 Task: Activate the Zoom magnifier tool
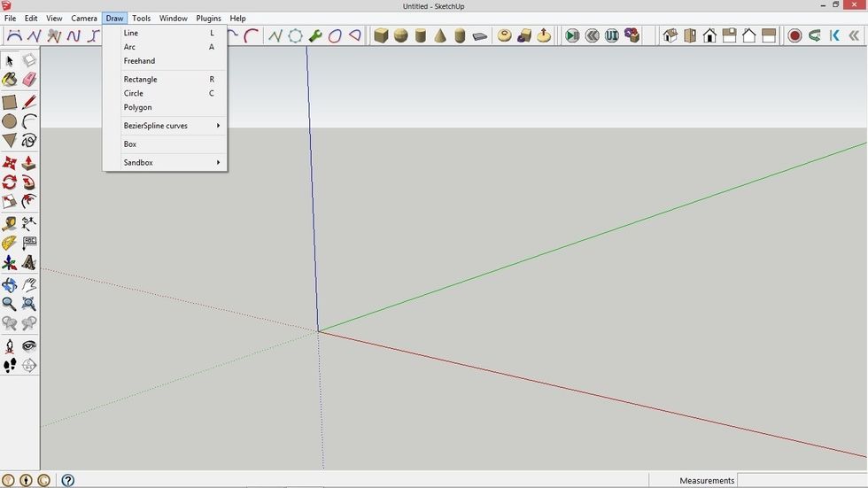tap(10, 304)
